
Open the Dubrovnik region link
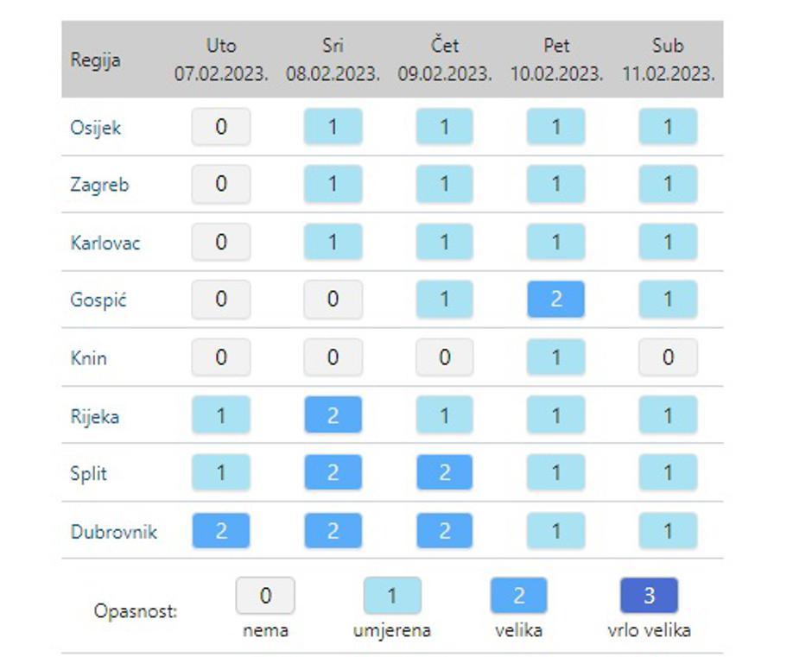tap(113, 532)
